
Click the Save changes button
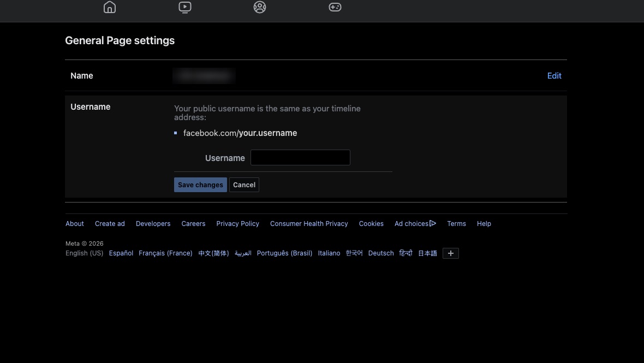[200, 185]
